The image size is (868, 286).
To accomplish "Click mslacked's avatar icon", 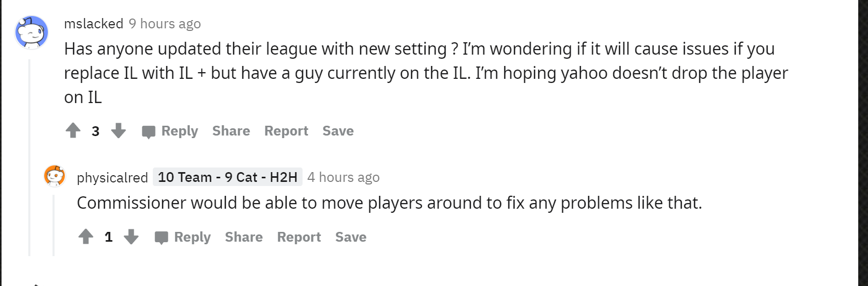I will 31,32.
